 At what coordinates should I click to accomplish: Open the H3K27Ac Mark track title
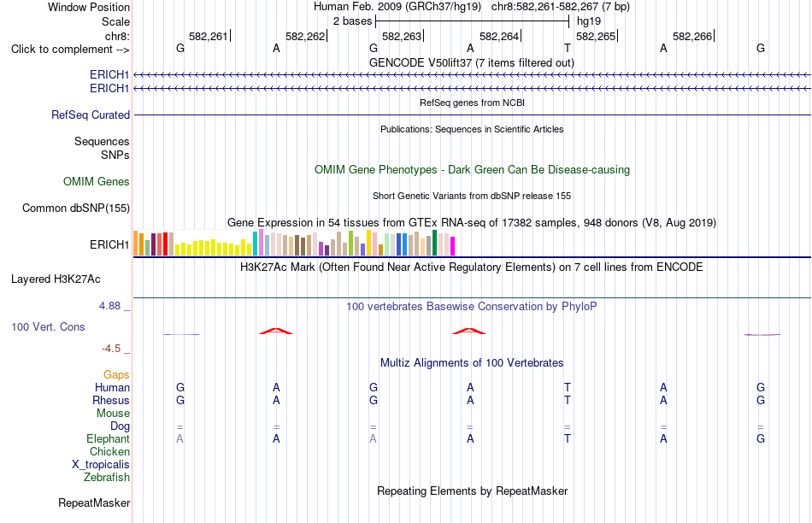(471, 267)
